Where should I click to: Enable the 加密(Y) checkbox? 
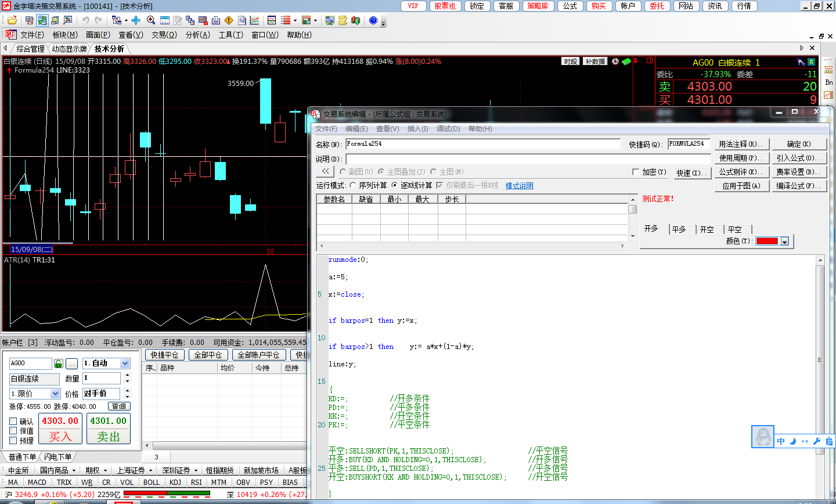pos(635,172)
